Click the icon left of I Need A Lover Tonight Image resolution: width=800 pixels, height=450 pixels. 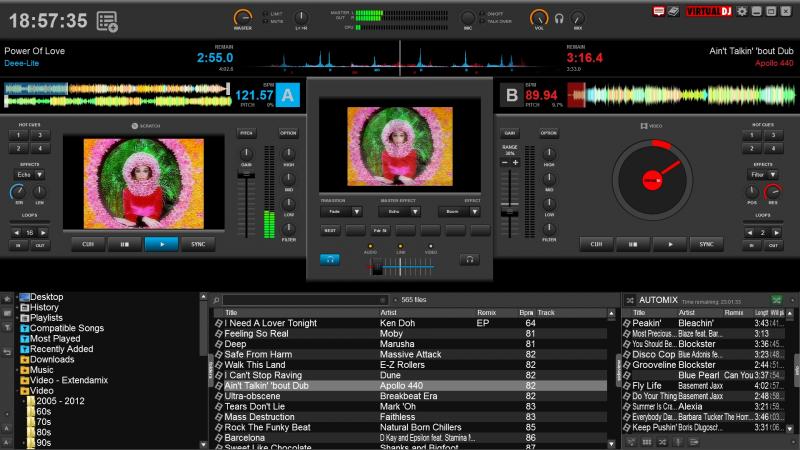click(x=218, y=323)
